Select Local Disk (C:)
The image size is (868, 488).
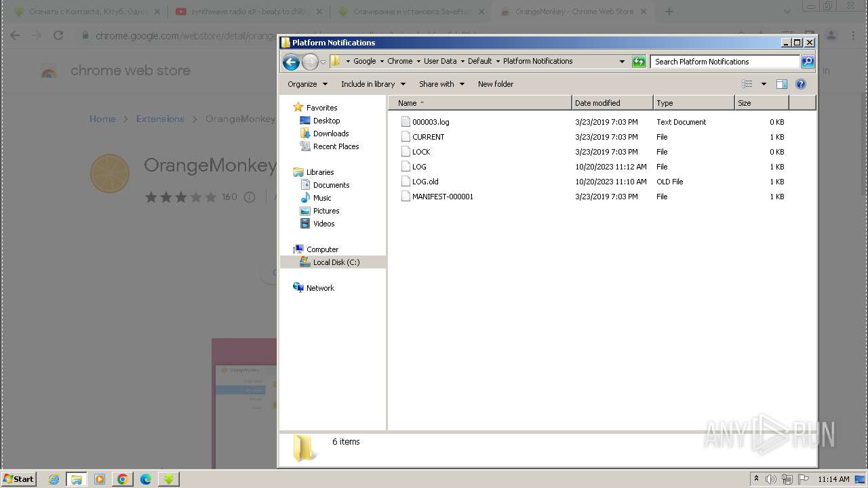tap(336, 262)
